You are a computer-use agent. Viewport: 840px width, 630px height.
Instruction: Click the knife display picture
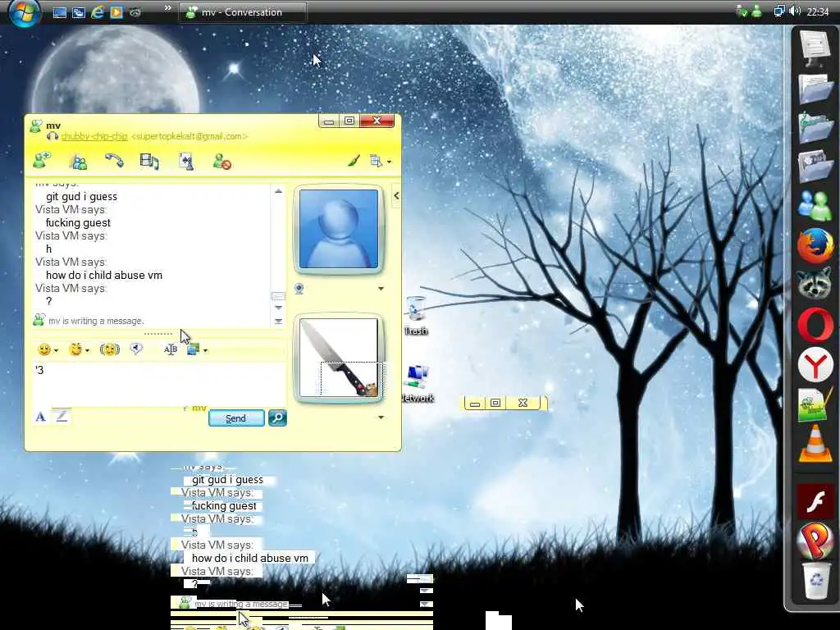pos(339,358)
